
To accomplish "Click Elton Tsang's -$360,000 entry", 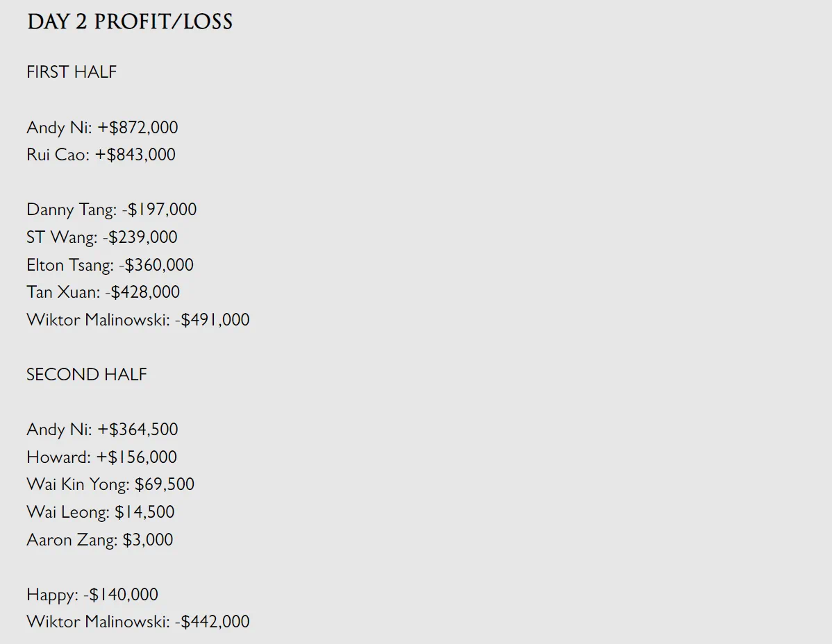I will point(110,265).
